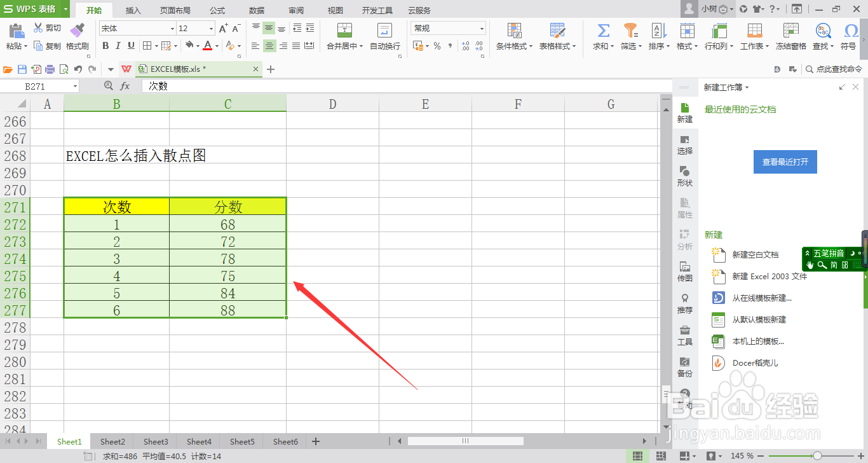Click the Save icon in quick access bar
The height and width of the screenshot is (463, 868).
[x=22, y=69]
